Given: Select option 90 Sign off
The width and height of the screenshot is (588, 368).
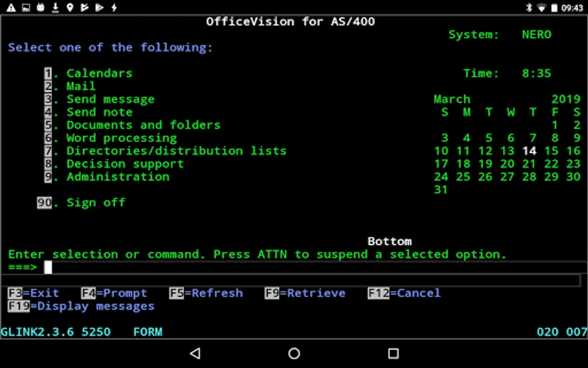Looking at the screenshot, I should point(81,203).
